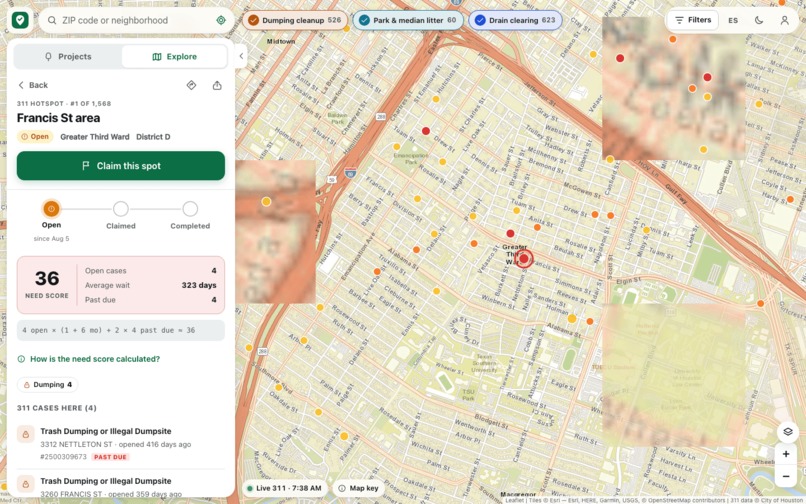Open Trash Dumping case at 3260 Francis St
The image size is (806, 504).
pos(121,484)
